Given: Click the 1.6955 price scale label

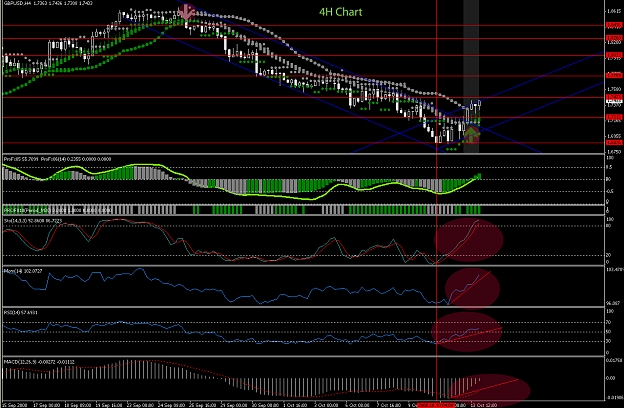Looking at the screenshot, I should point(614,136).
